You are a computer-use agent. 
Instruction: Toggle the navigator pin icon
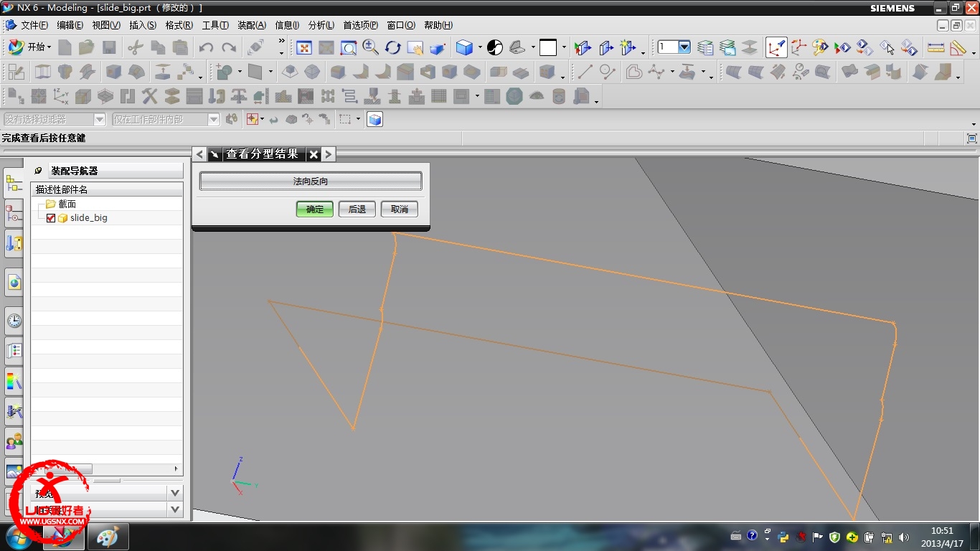pos(38,171)
